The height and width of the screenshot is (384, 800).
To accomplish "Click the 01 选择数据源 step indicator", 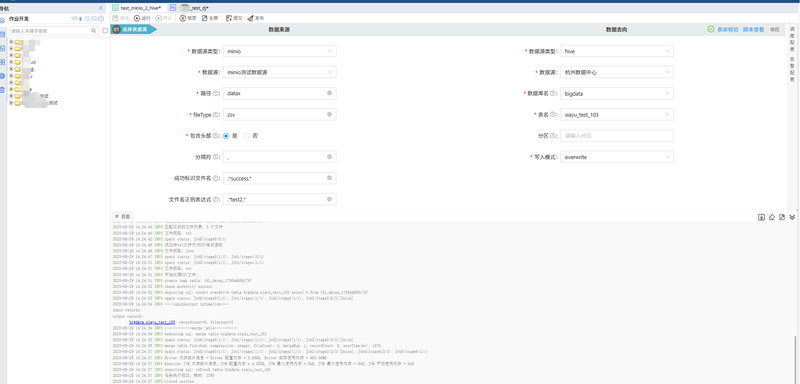I will click(134, 30).
